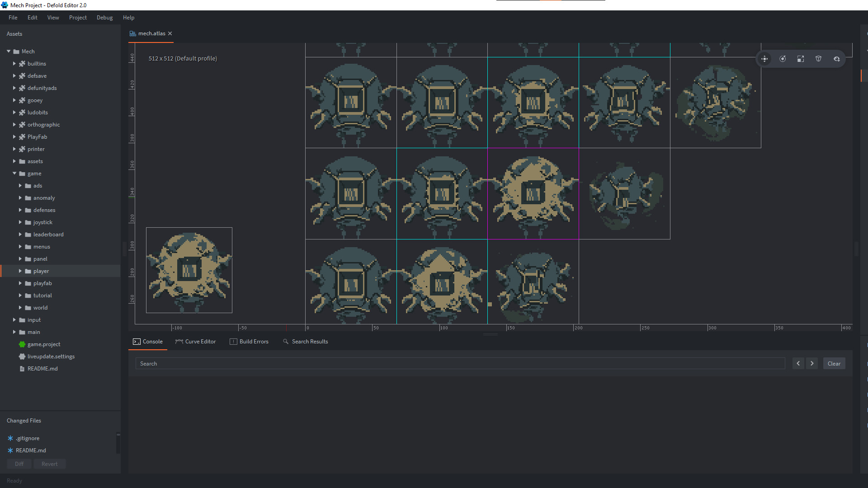Toggle the perspective camera icon in the toolbar
This screenshot has height=488, width=868.
pyautogui.click(x=819, y=59)
